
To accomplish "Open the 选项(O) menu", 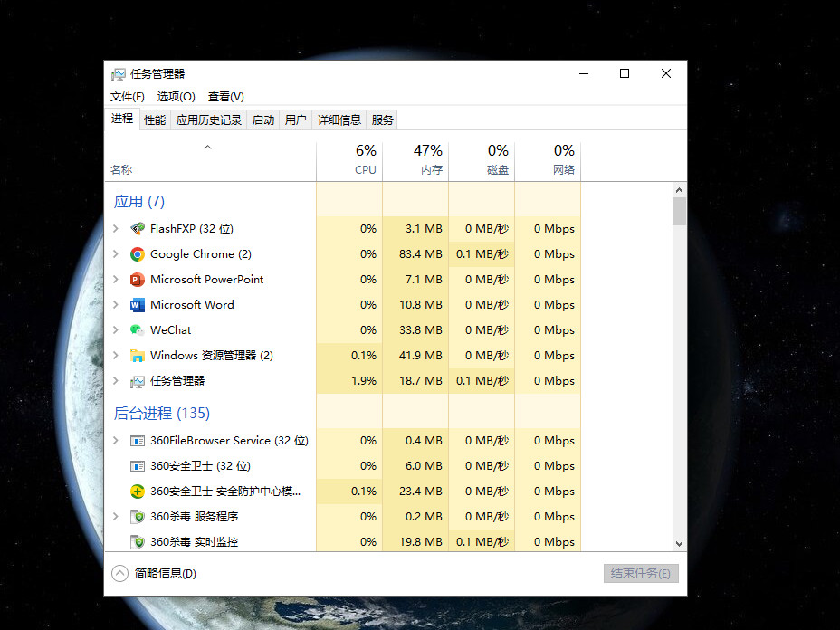I will click(176, 97).
